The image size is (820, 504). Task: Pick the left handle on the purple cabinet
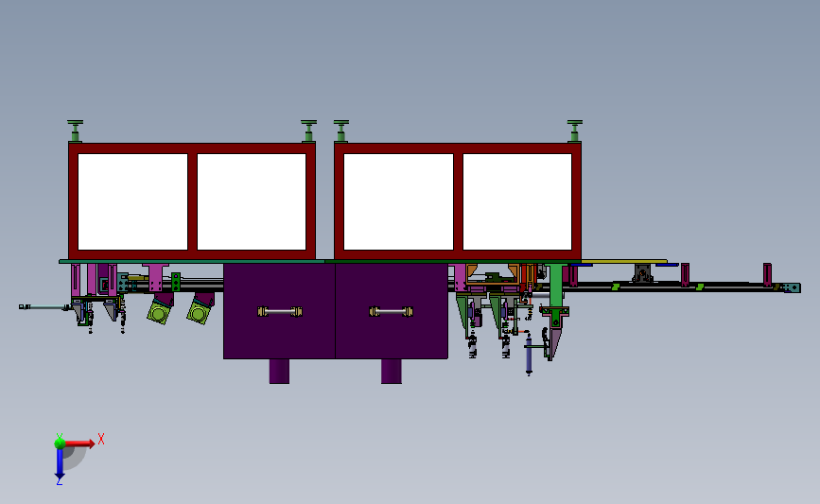tap(280, 312)
